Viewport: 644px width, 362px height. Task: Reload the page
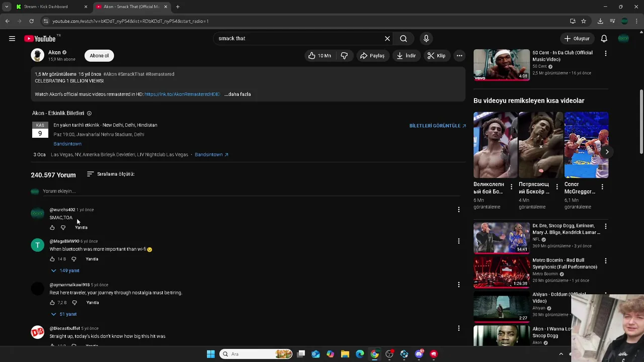point(31,21)
